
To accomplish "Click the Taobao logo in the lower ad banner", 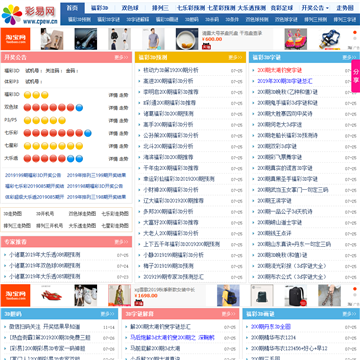I will 15,295.
